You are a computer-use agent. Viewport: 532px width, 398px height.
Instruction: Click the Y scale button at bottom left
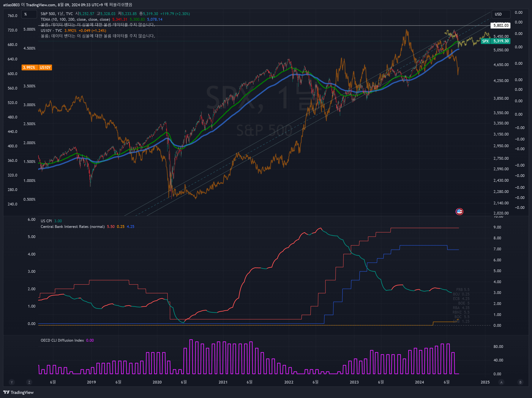click(11, 382)
